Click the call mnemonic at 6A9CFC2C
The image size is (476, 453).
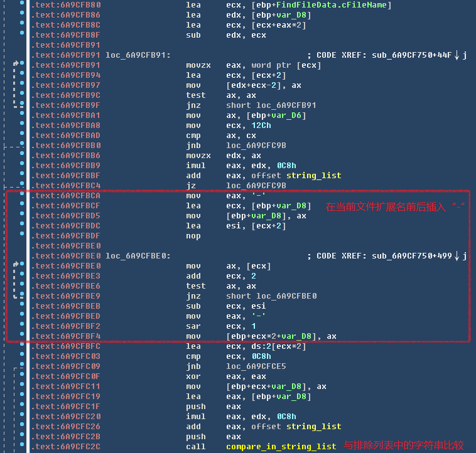pos(196,446)
